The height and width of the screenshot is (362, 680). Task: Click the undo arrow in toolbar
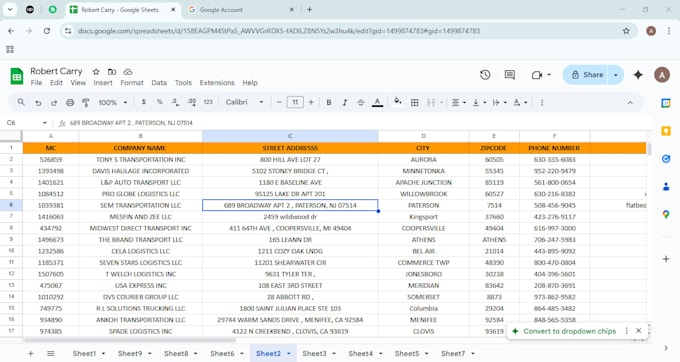pos(38,103)
